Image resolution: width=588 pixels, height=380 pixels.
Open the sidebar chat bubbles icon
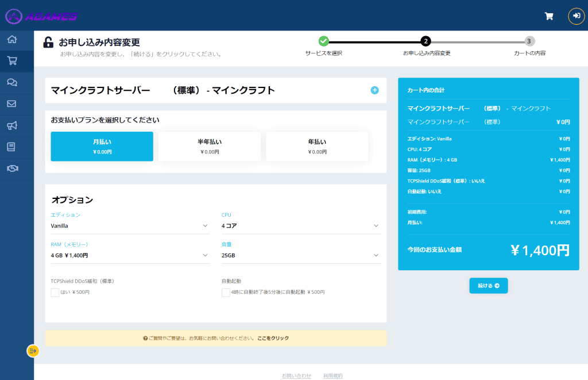[x=12, y=82]
